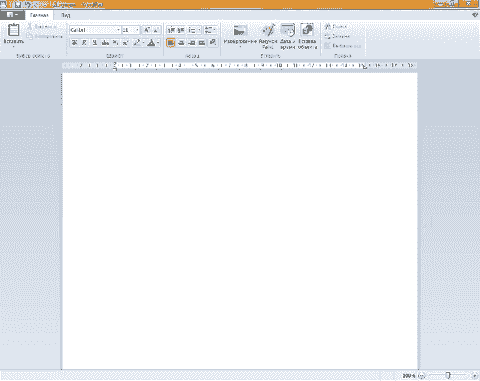Toggle superscript formatting
Screen dimensions: 480x381
click(x=125, y=43)
